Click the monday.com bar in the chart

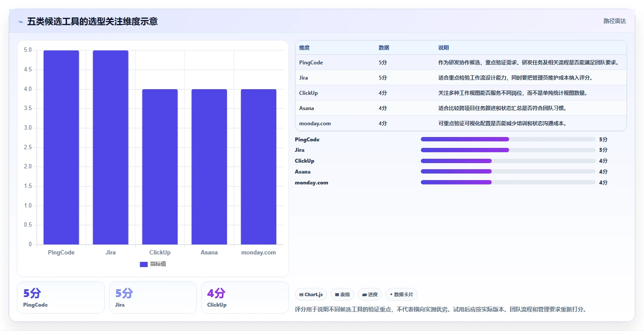(x=258, y=167)
